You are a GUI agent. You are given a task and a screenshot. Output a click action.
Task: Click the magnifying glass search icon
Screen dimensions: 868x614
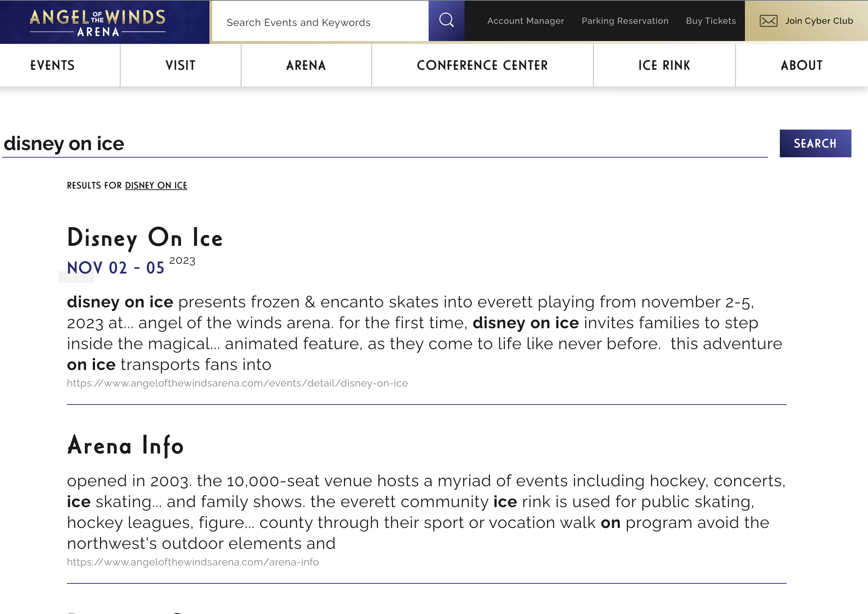point(446,21)
